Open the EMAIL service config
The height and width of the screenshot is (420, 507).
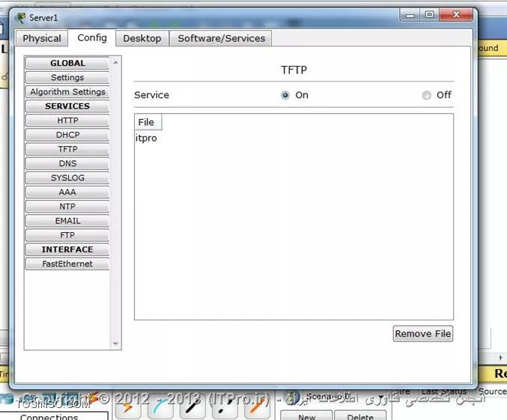(x=67, y=221)
